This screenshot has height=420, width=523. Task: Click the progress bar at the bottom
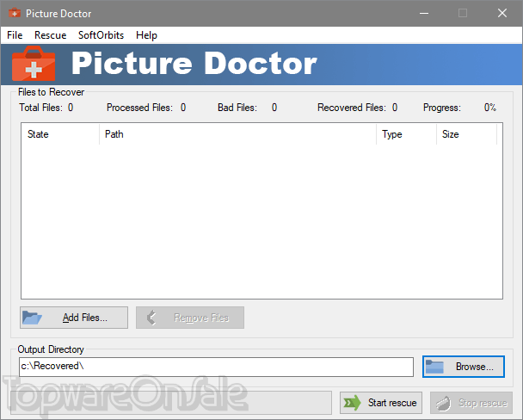[171, 403]
